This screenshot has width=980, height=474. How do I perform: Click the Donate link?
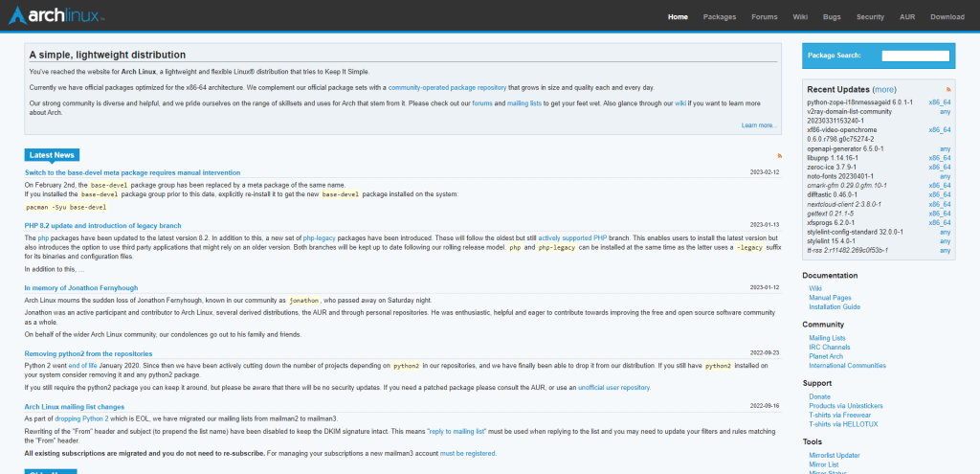click(x=819, y=396)
